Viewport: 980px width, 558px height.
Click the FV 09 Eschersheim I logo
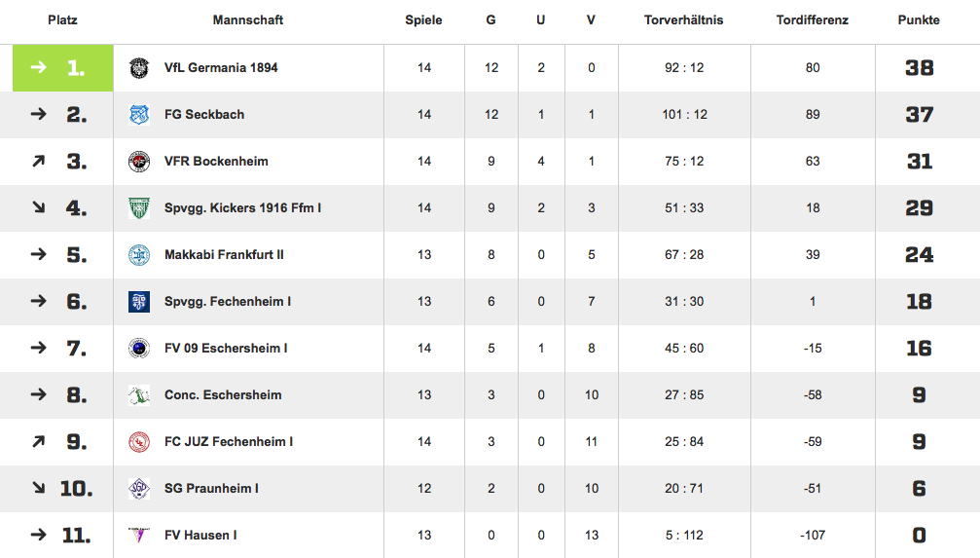139,348
